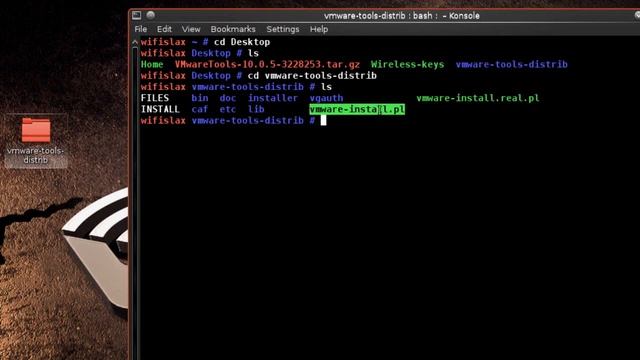Click vmware-tools-distrib in first ls output
The image size is (640, 360).
coord(511,64)
